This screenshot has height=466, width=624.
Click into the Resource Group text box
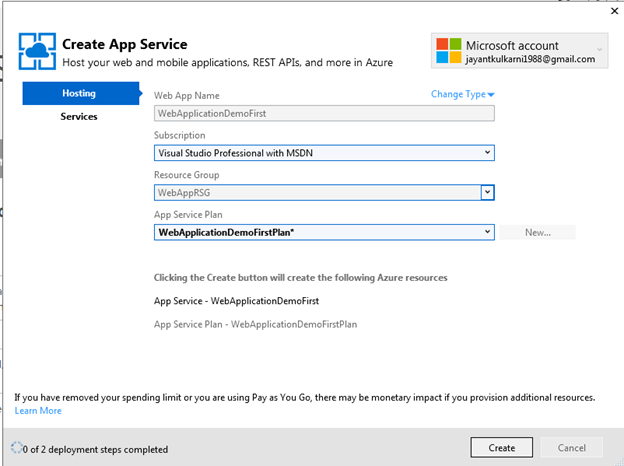click(316, 192)
